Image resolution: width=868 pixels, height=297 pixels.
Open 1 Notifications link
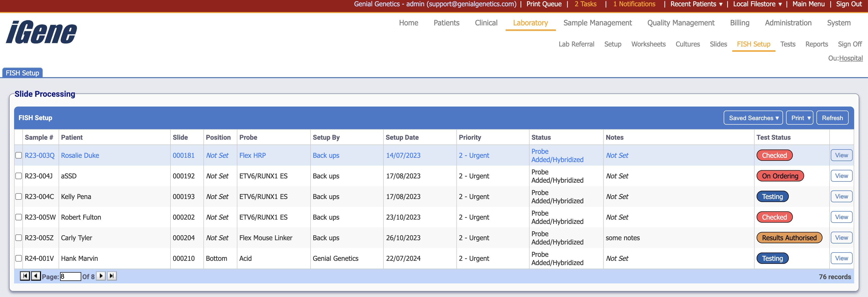634,4
